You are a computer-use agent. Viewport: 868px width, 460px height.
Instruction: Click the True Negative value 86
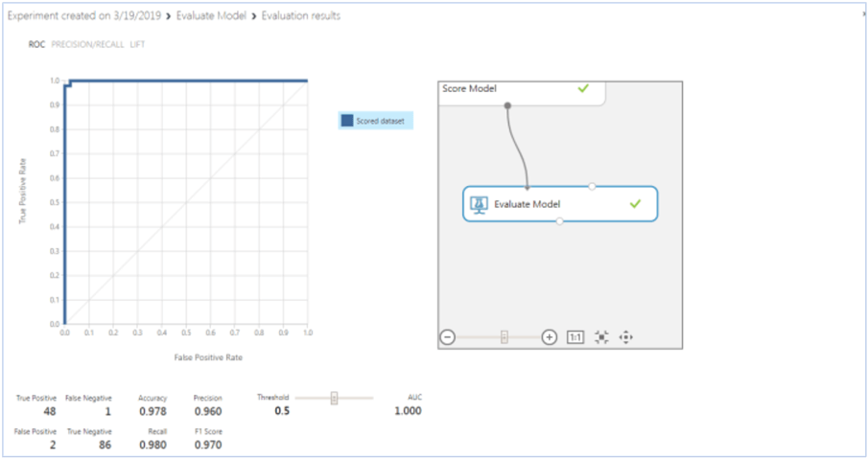tap(106, 445)
